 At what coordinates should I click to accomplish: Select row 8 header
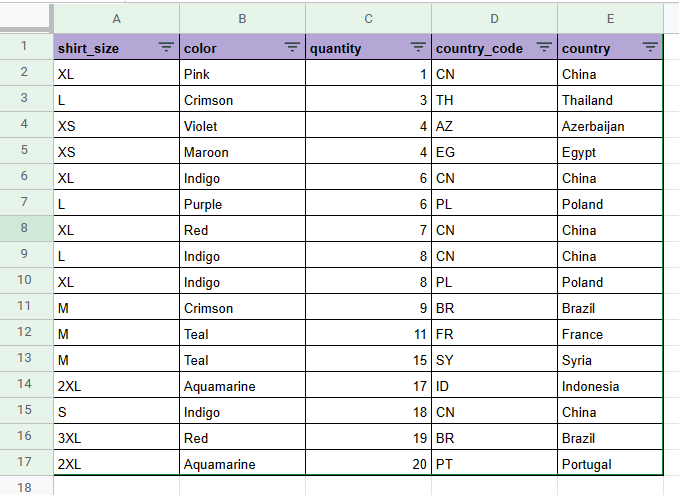coord(24,228)
